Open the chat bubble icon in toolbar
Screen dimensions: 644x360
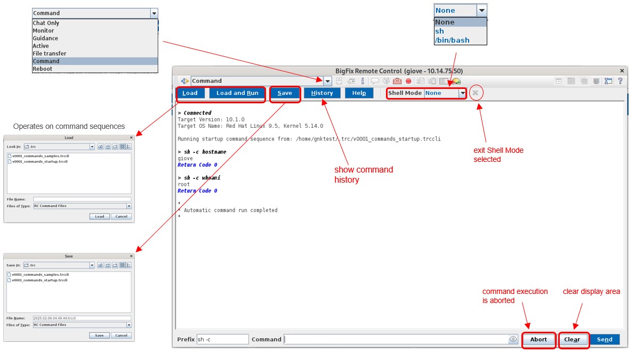click(375, 81)
